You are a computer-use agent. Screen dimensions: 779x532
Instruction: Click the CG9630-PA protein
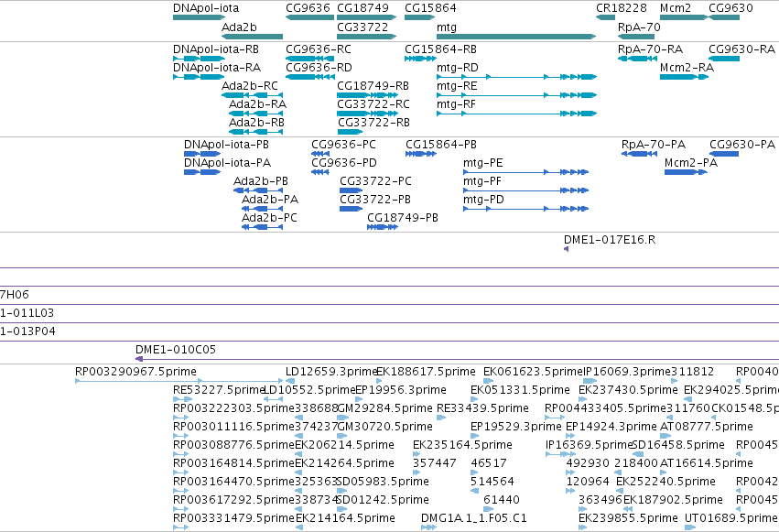coord(724,154)
